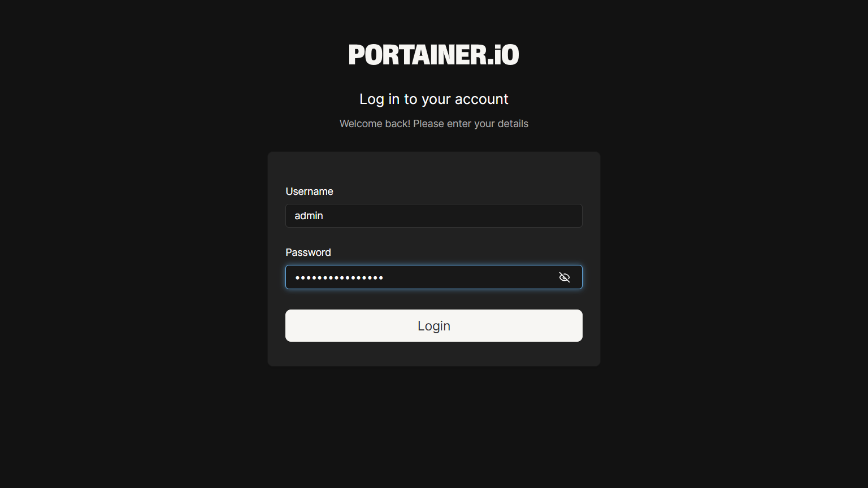This screenshot has width=868, height=488.
Task: Click the "Welcome back! Please enter your details" text
Action: [433, 124]
